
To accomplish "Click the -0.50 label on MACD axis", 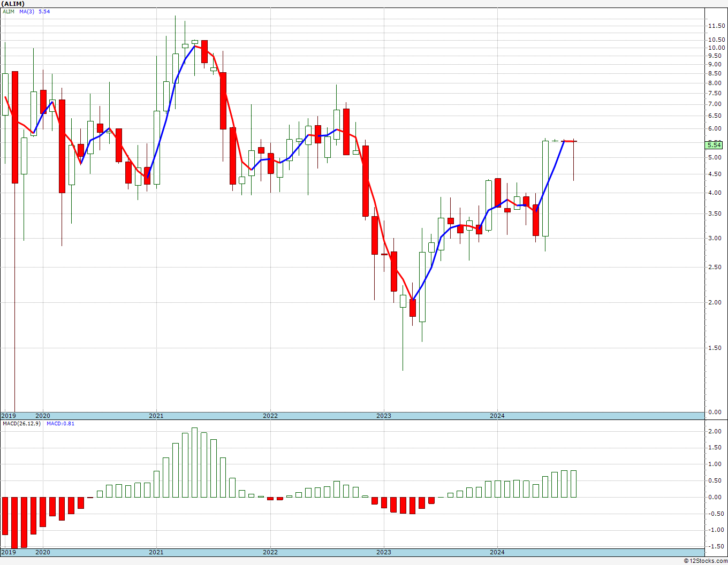I will point(715,514).
